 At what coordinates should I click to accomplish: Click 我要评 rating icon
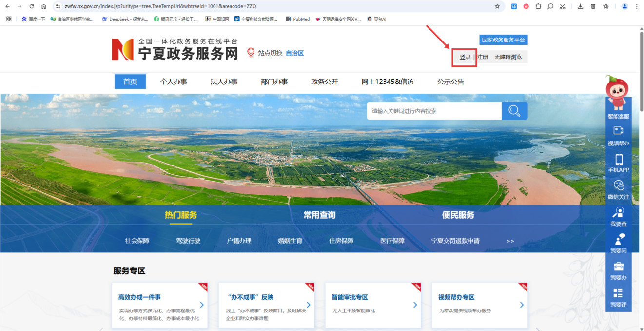[618, 293]
